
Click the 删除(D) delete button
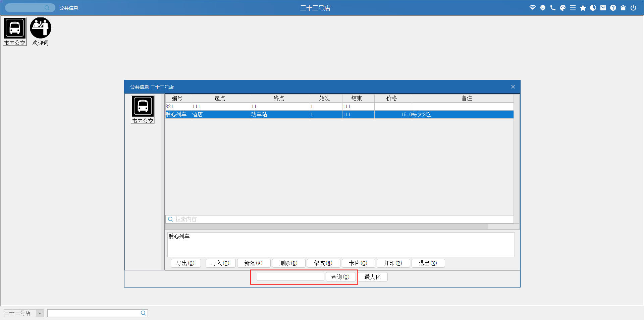click(288, 263)
